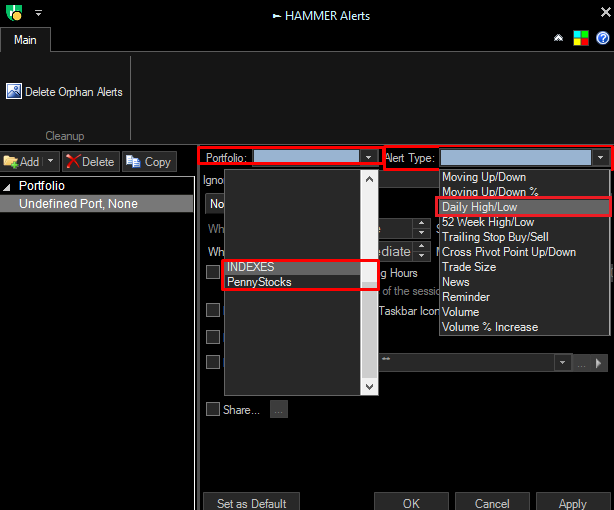Screen dimensions: 614x510
Task: Select the Daily High/Low alert type
Action: 524,207
